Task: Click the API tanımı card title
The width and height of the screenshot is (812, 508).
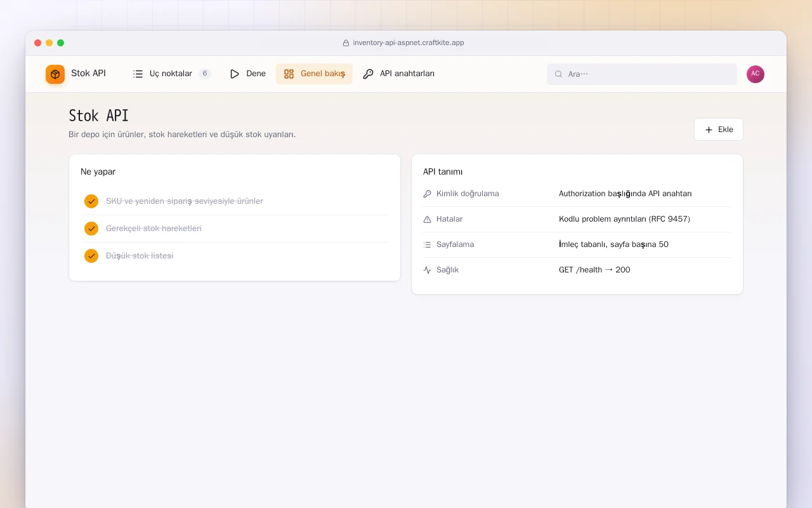Action: tap(443, 172)
